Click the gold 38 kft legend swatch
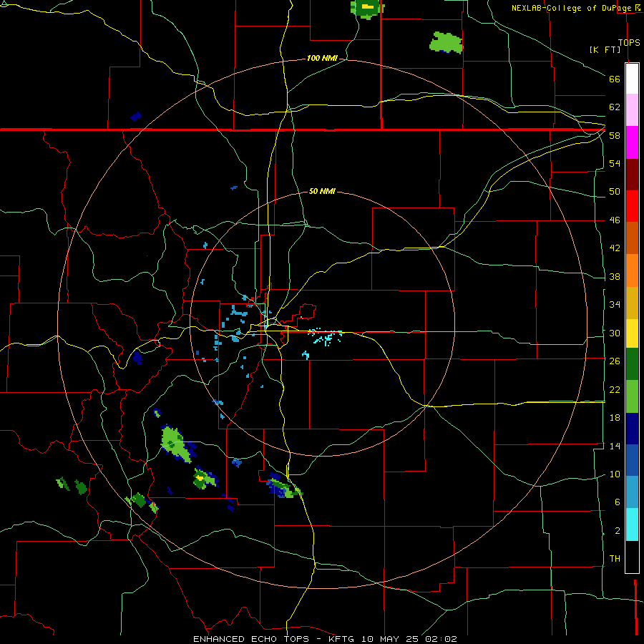Screen dimensions: 644x644 click(x=632, y=303)
